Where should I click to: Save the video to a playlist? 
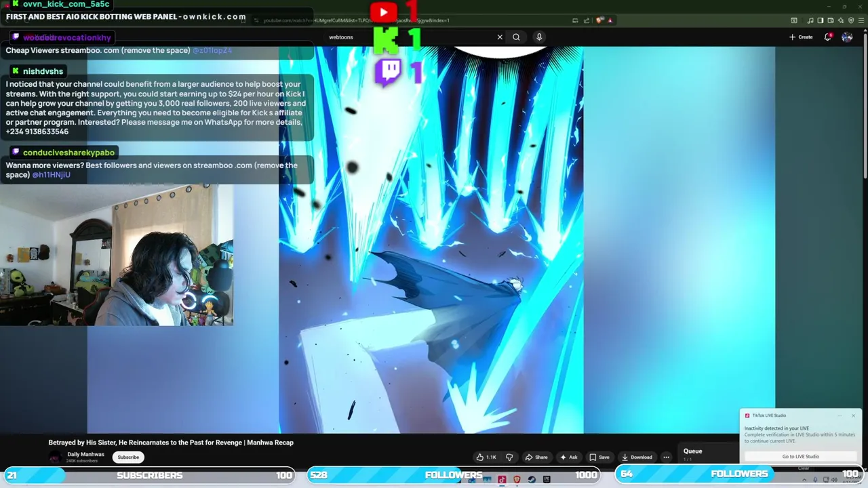tap(599, 457)
